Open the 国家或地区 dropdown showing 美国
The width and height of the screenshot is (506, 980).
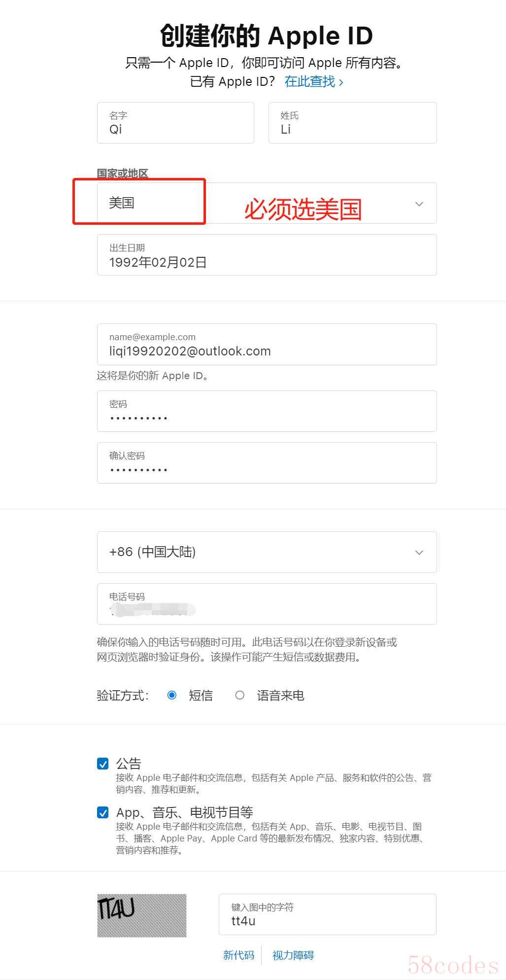tap(267, 203)
